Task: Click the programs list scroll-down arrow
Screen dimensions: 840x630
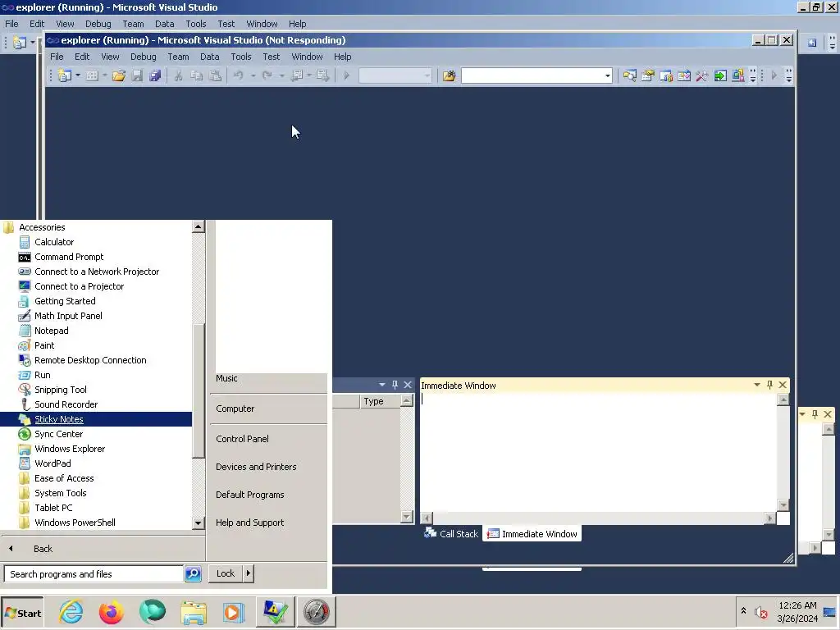Action: point(199,523)
